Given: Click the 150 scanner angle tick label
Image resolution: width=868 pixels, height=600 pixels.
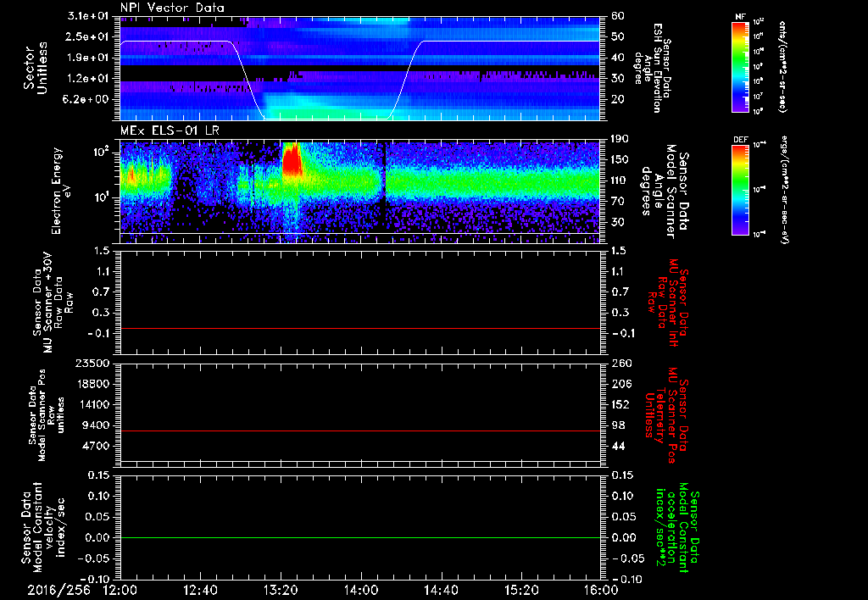Looking at the screenshot, I should coord(620,159).
